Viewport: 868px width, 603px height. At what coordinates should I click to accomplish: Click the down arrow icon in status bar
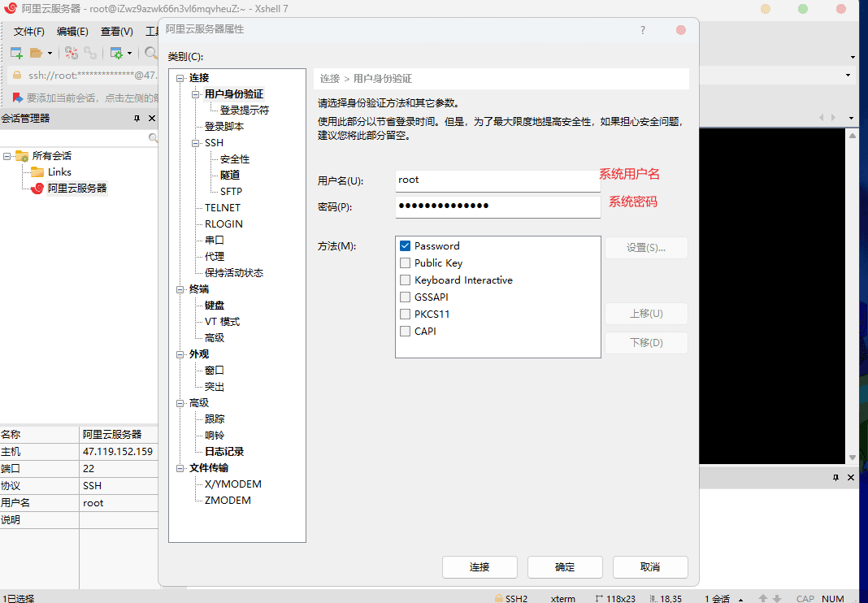pyautogui.click(x=777, y=599)
